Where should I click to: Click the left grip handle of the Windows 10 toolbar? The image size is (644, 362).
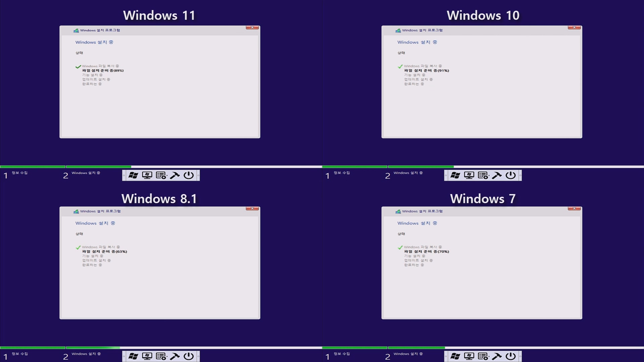tap(446, 175)
